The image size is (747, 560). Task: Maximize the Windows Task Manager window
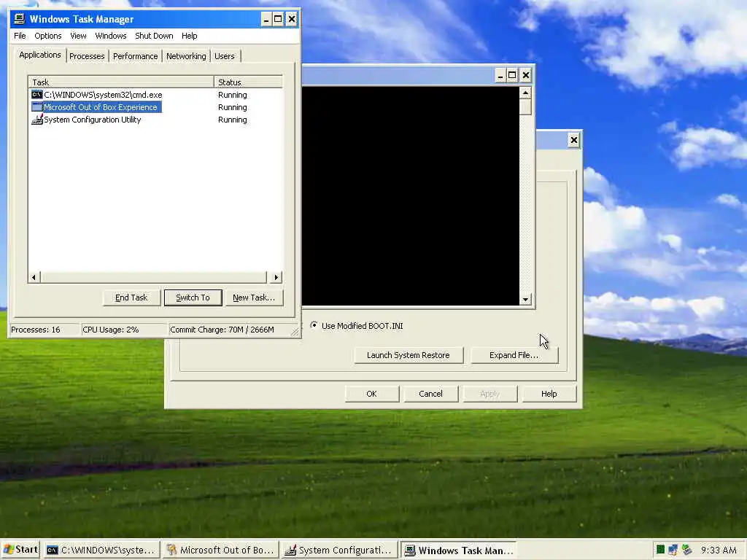tap(278, 19)
